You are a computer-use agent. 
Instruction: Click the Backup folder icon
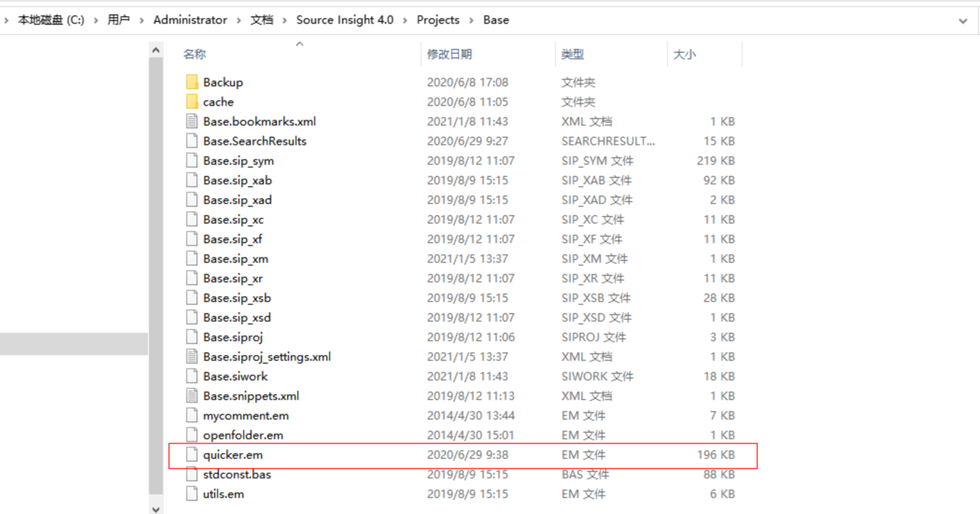(x=192, y=82)
